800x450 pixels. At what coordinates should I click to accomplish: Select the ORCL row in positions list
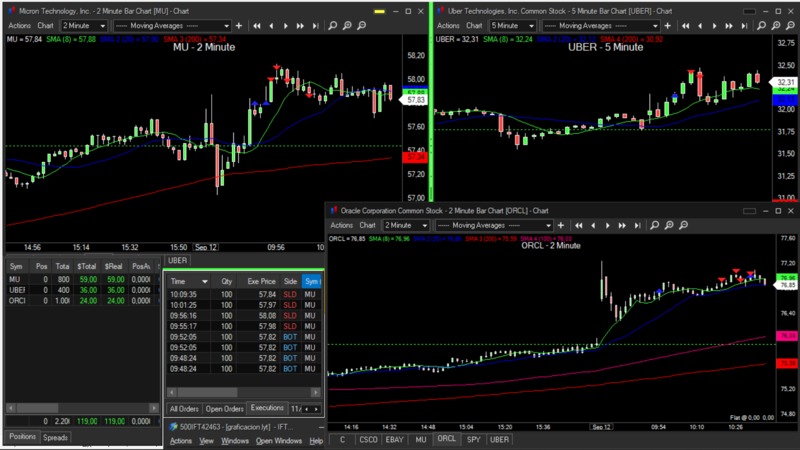point(17,300)
